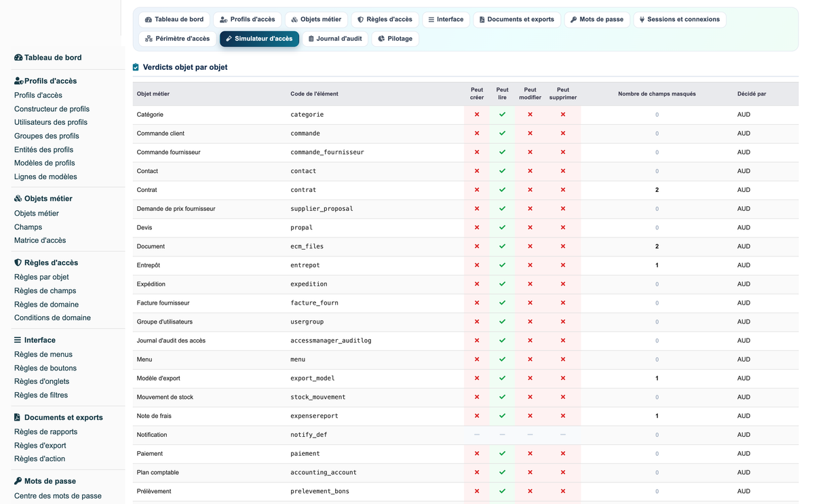Viewport: 814px width, 504px height.
Task: Open the Tableau de bord tab
Action: pos(174,20)
